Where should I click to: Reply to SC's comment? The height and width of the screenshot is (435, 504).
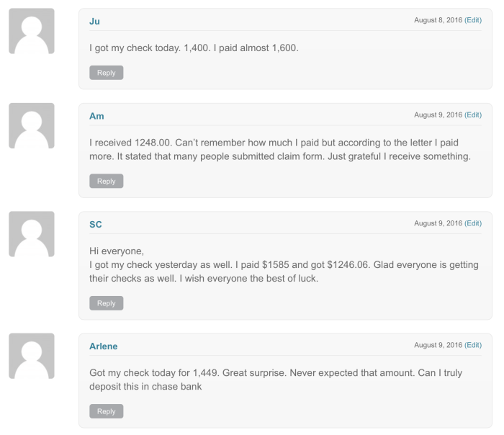tap(107, 303)
